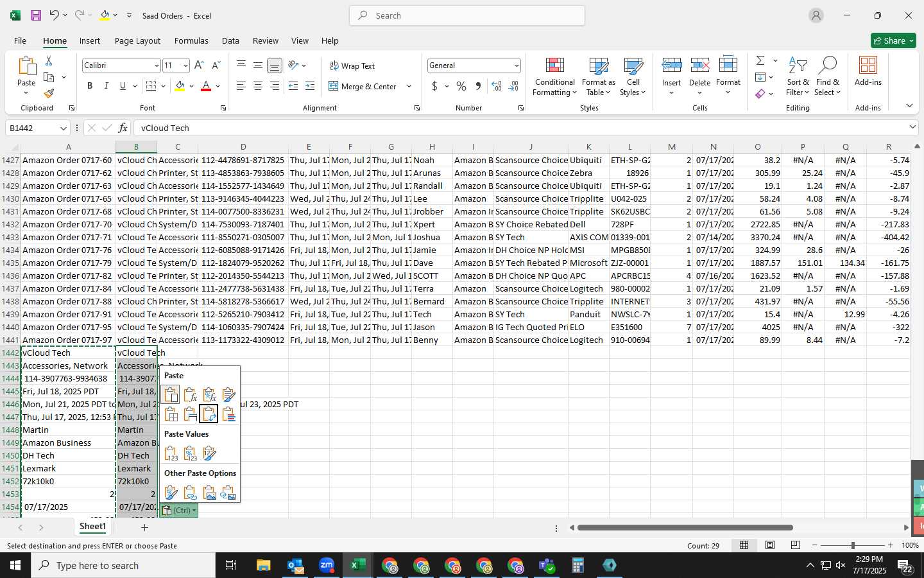Apply Percent Style number format
Image resolution: width=924 pixels, height=578 pixels.
461,86
